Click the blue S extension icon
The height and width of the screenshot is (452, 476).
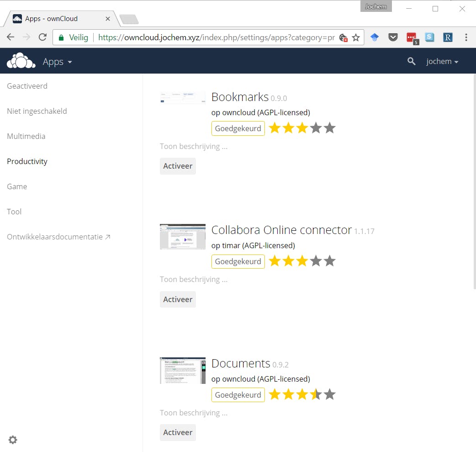tap(429, 37)
